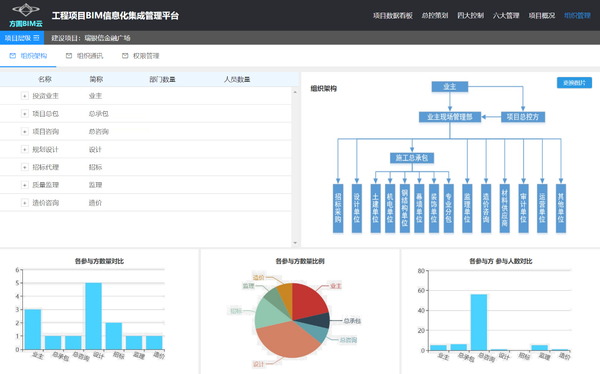Click the 业主 bar in 各参与方数量对比 chart

coord(33,329)
